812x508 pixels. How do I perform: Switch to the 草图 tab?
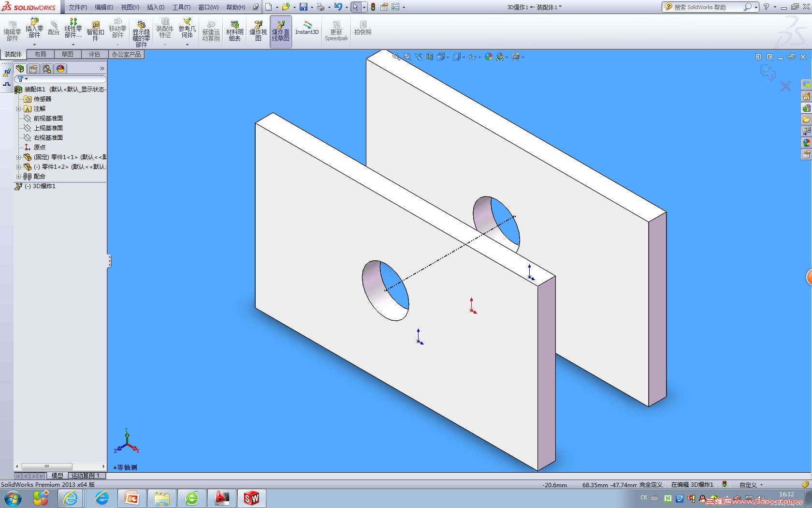[68, 54]
